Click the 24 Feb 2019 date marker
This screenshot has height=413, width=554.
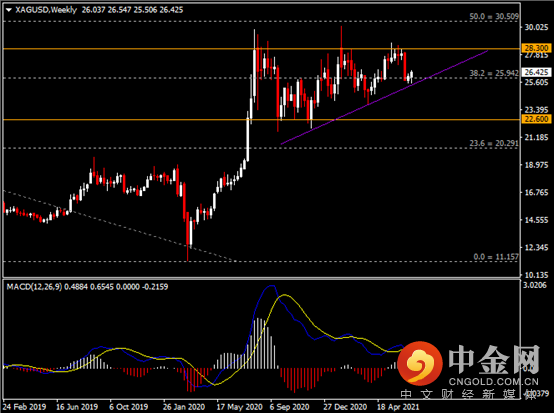24,407
